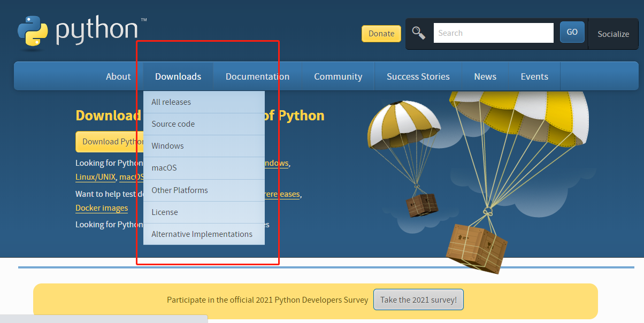Select Source code in Downloads dropdown
Viewport: 644px width, 323px height.
click(x=204, y=124)
